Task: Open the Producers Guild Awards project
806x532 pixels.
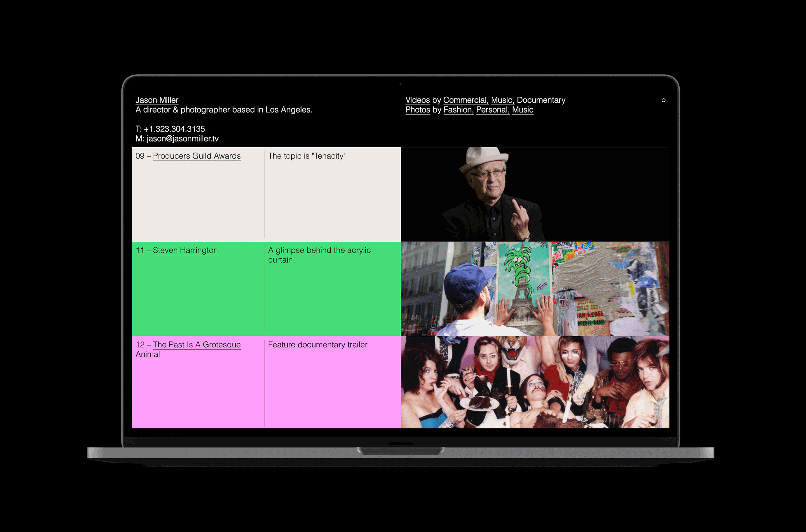Action: click(197, 156)
